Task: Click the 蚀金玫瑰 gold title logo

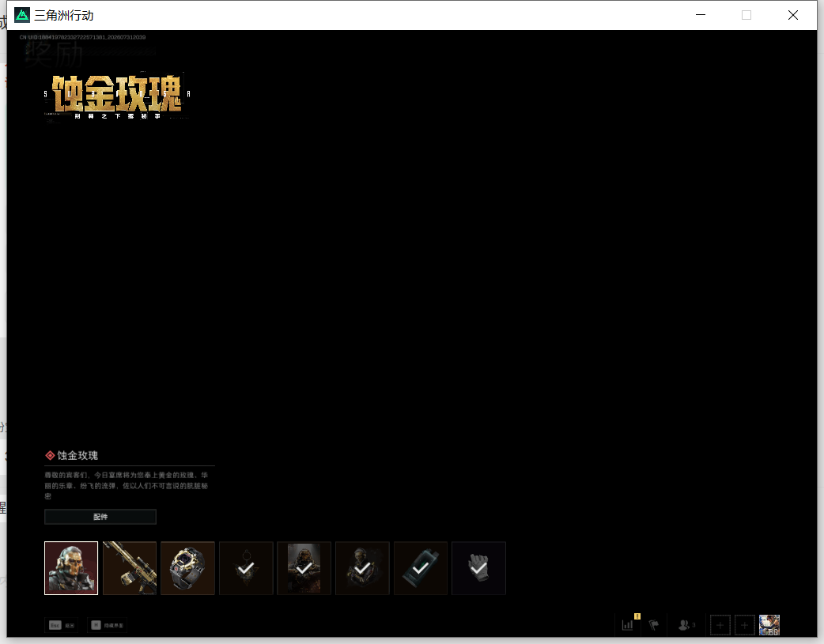Action: pos(117,95)
